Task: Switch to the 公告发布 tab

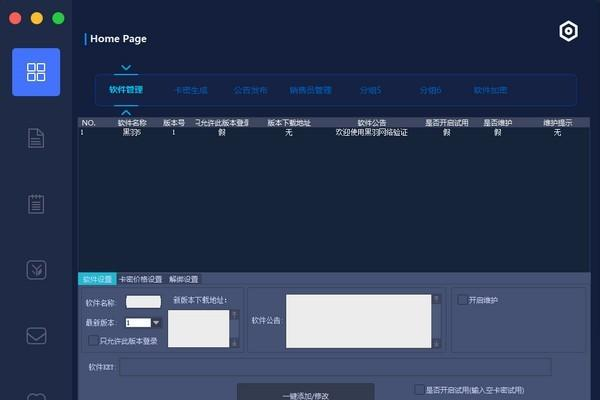Action: point(250,90)
